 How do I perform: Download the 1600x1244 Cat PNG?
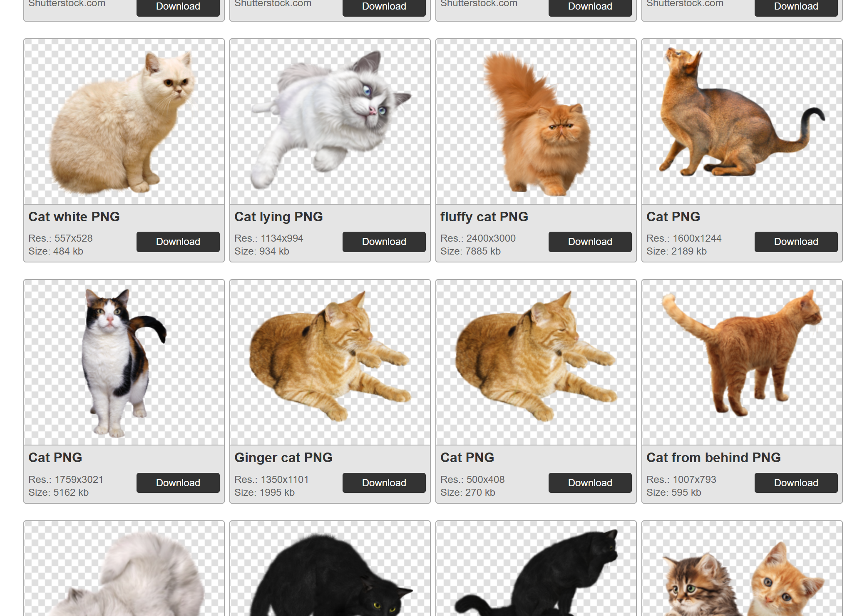(796, 242)
